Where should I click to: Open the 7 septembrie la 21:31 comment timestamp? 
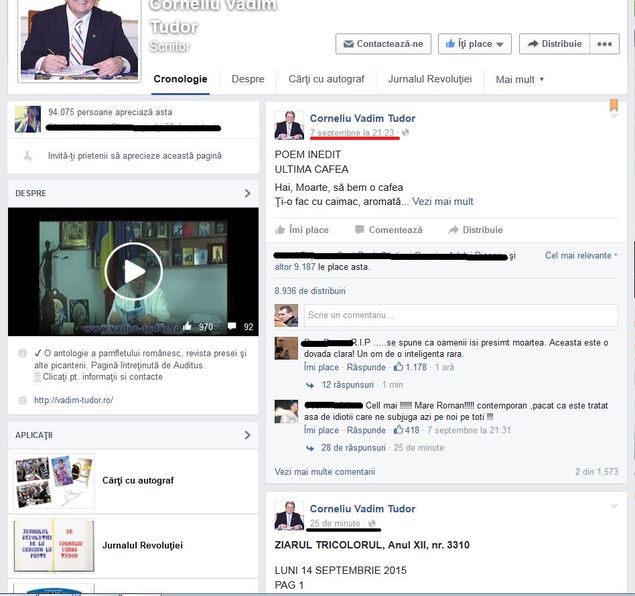tap(469, 430)
